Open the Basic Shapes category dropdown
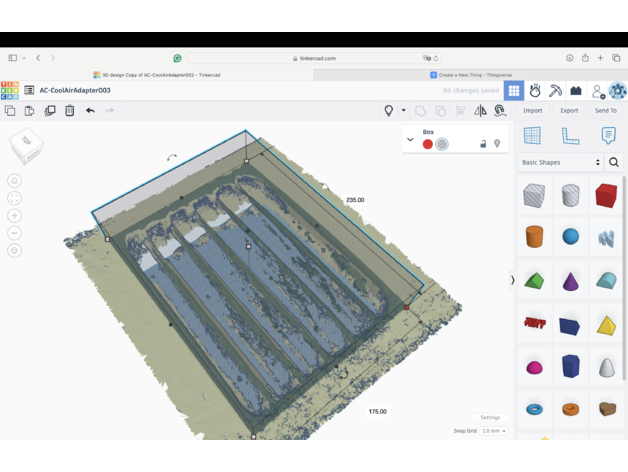 tap(561, 162)
